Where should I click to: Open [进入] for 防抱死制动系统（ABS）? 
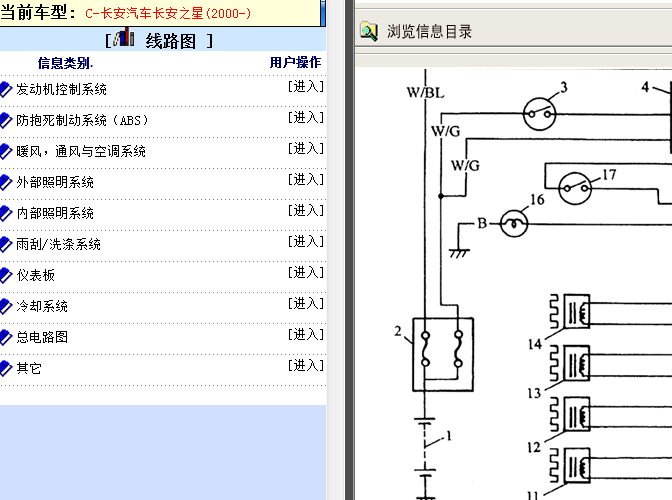click(x=306, y=117)
